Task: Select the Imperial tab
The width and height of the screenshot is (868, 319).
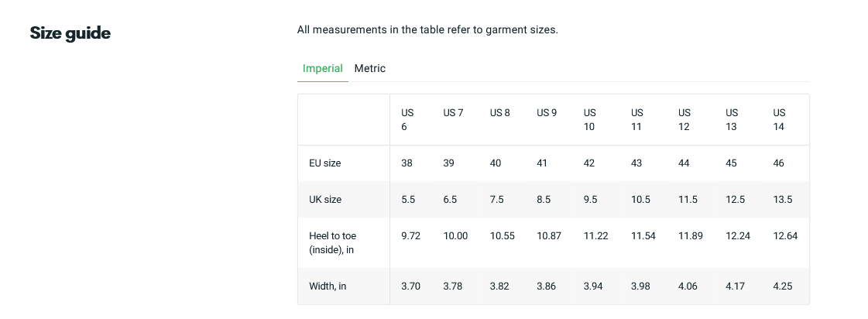Action: [323, 69]
